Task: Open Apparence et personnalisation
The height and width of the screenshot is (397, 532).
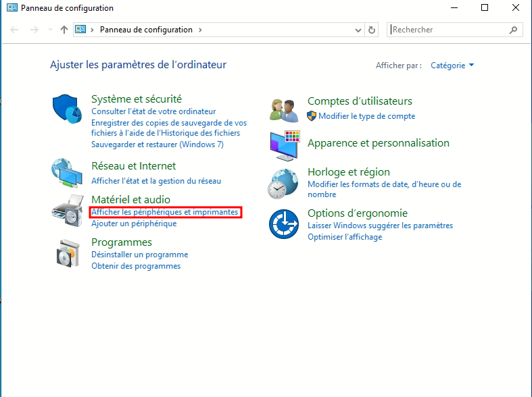Action: tap(379, 143)
